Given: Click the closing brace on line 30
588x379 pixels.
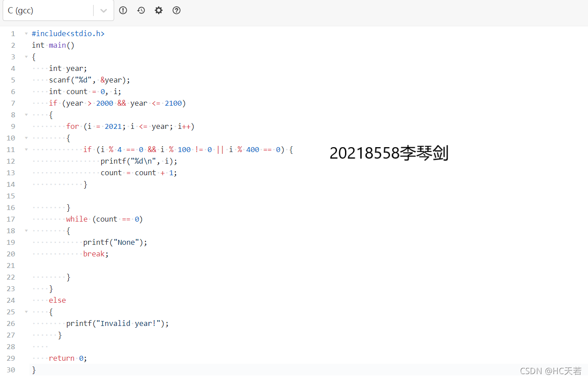Looking at the screenshot, I should [x=34, y=370].
